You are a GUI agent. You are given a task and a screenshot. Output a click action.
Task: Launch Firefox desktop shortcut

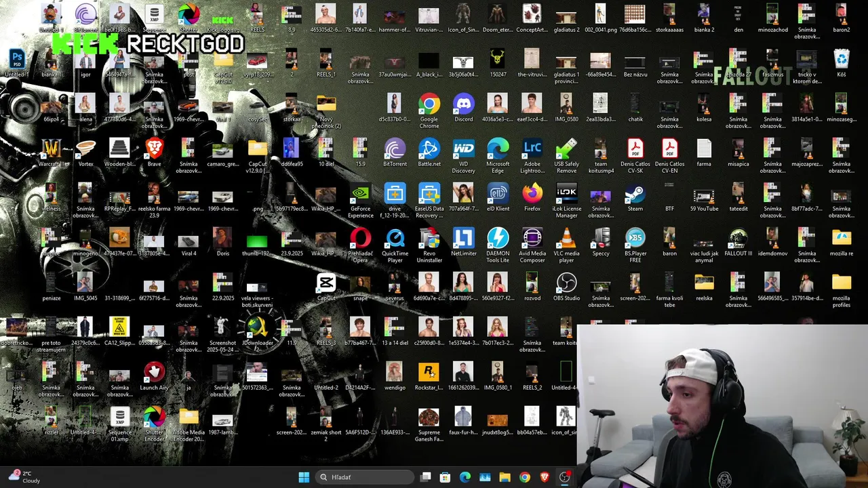[x=532, y=198]
